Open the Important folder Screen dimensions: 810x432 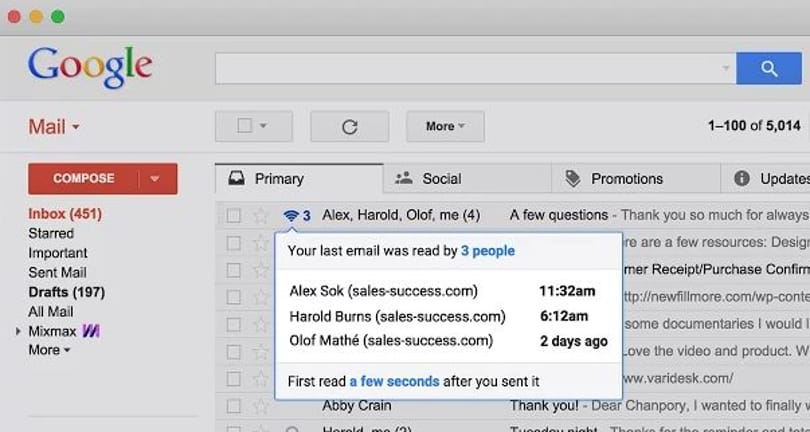58,253
